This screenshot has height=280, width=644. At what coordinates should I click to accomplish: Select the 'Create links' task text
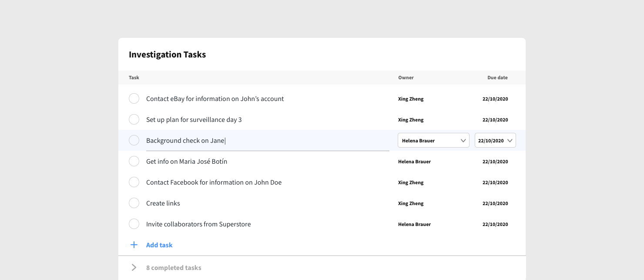[x=163, y=203]
